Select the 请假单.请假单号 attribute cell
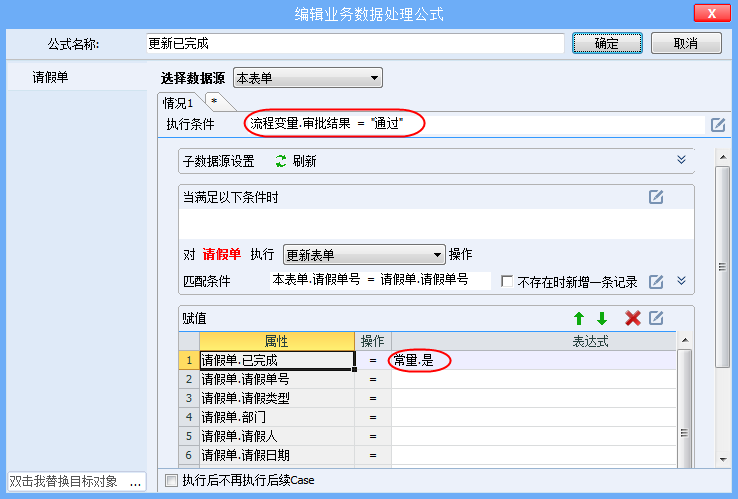The image size is (738, 499). pos(277,379)
